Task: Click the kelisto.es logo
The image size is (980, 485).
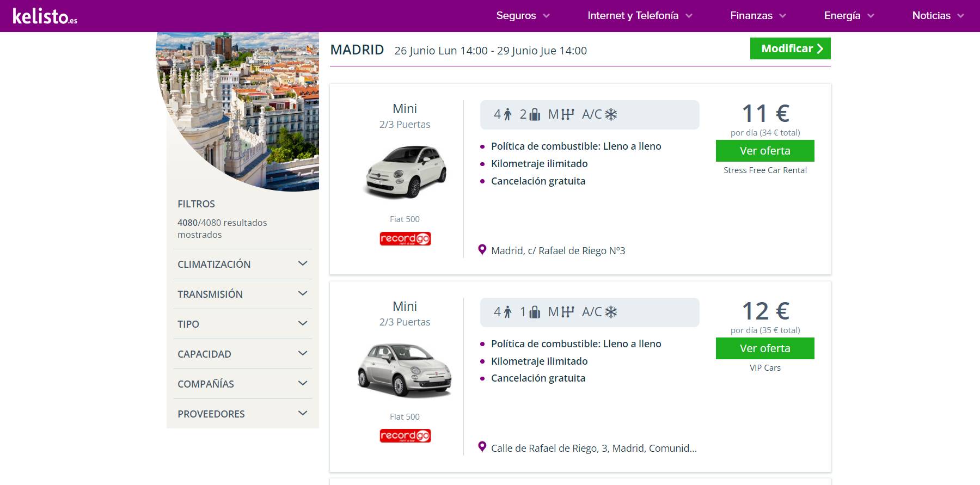Action: pos(45,17)
